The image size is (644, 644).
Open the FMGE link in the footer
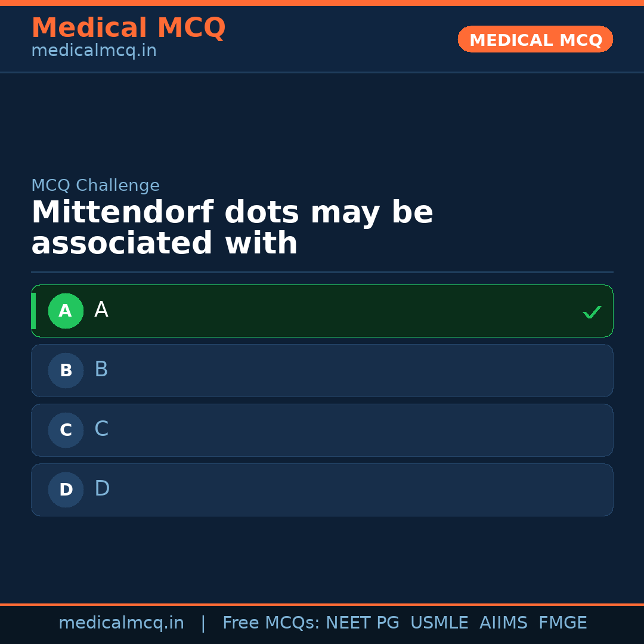click(562, 623)
